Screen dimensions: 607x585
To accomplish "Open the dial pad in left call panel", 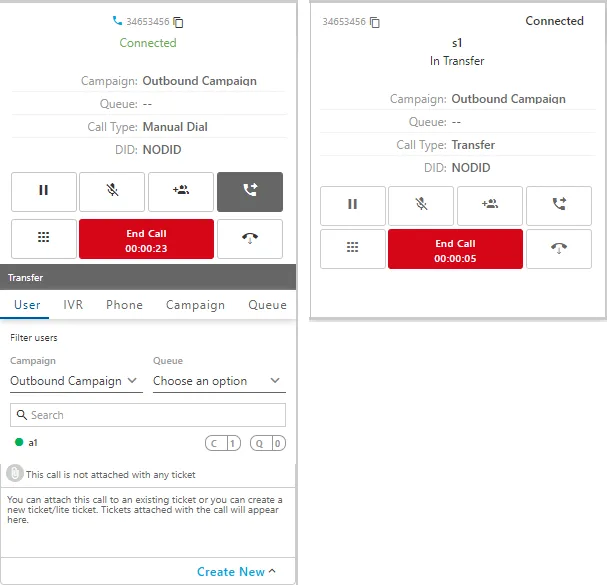I will pos(44,238).
